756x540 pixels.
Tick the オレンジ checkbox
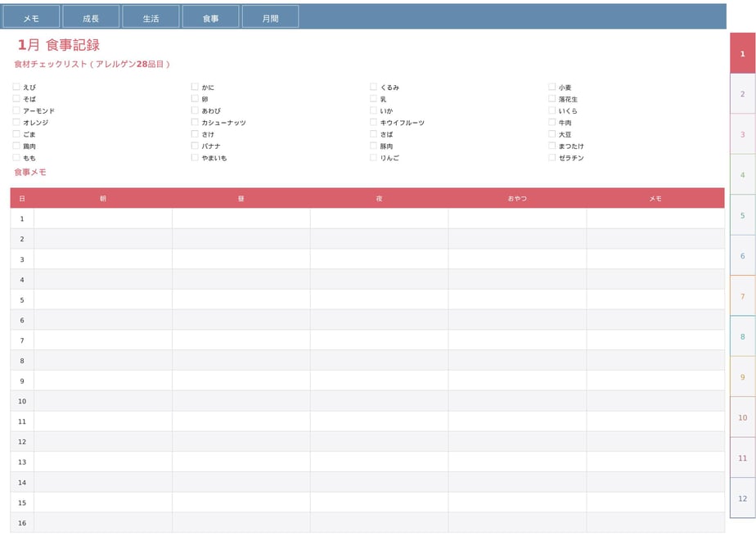(16, 122)
